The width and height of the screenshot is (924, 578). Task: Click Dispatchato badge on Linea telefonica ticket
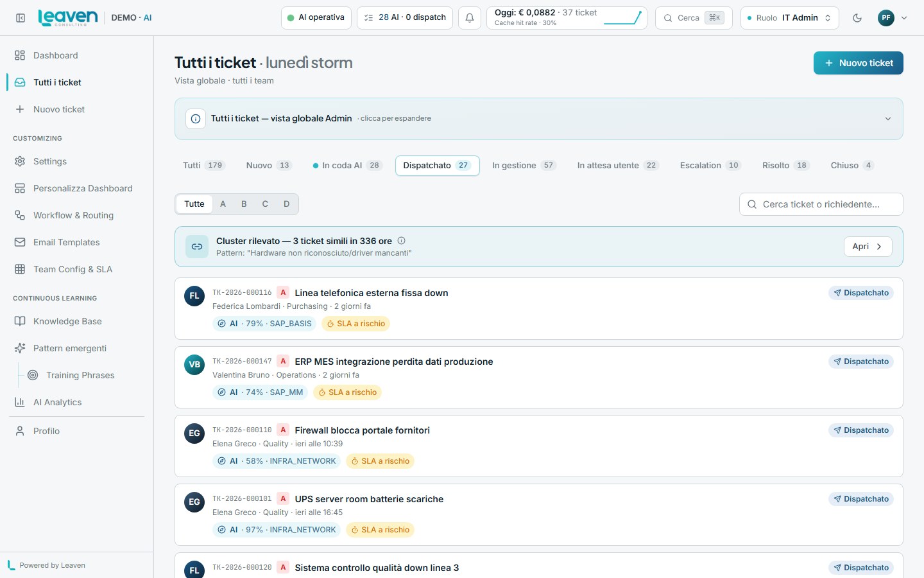click(861, 293)
